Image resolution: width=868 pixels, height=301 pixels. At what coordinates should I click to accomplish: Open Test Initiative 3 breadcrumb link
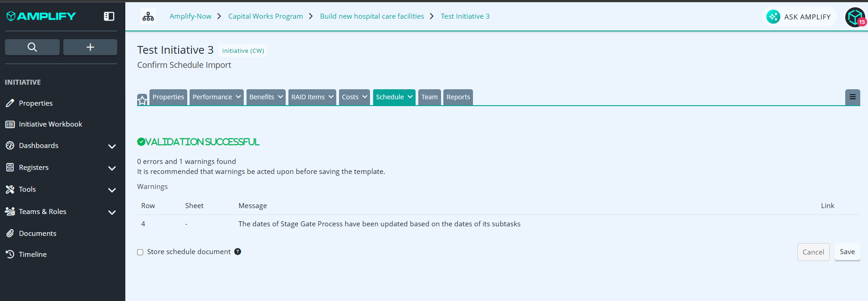pos(465,16)
